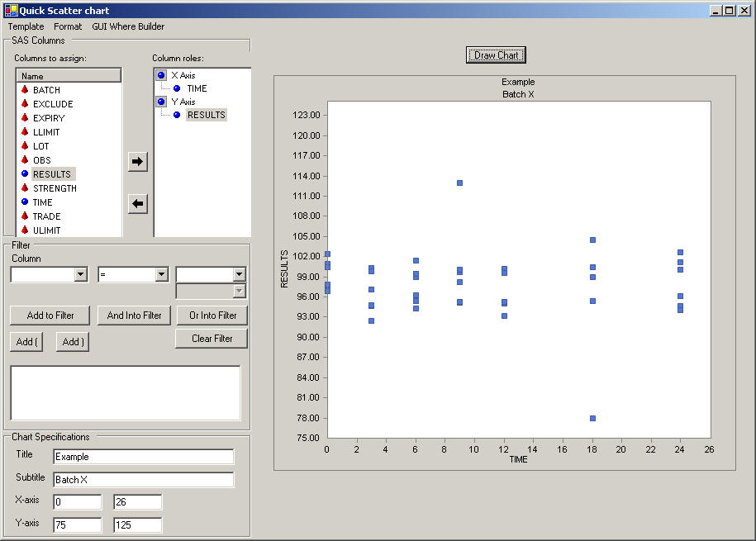The width and height of the screenshot is (756, 541).
Task: Select the Y Axis role node
Action: click(x=183, y=102)
